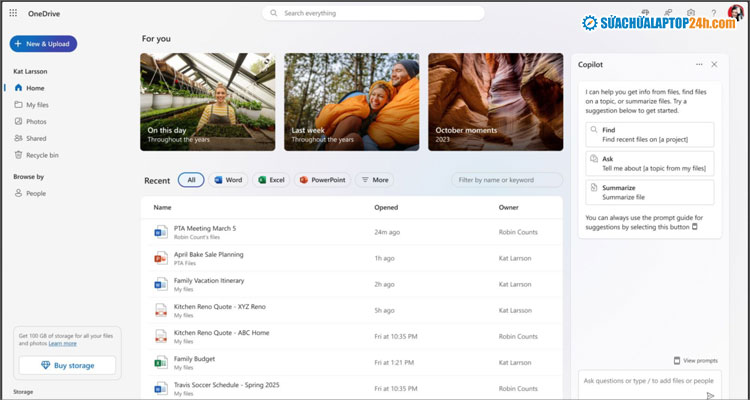This screenshot has height=400, width=750.
Task: Click PowerPoint icon for April Bake Sale Planning
Action: coord(161,258)
